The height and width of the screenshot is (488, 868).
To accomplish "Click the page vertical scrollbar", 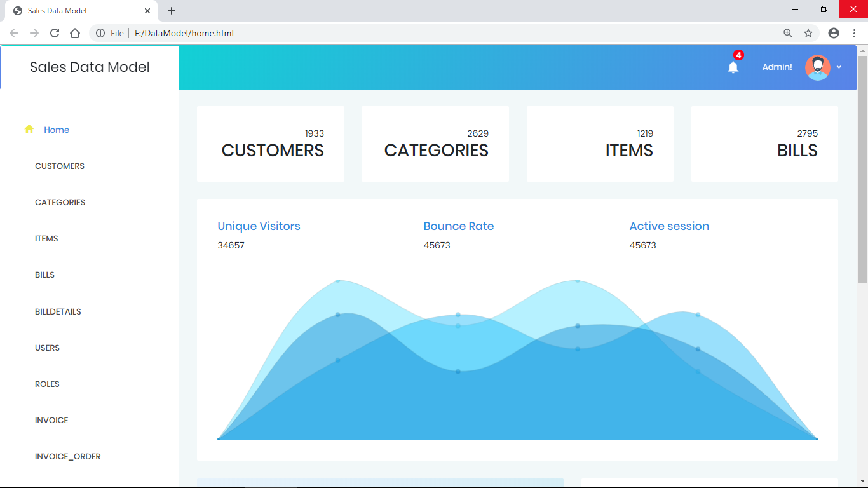I will coord(862,170).
